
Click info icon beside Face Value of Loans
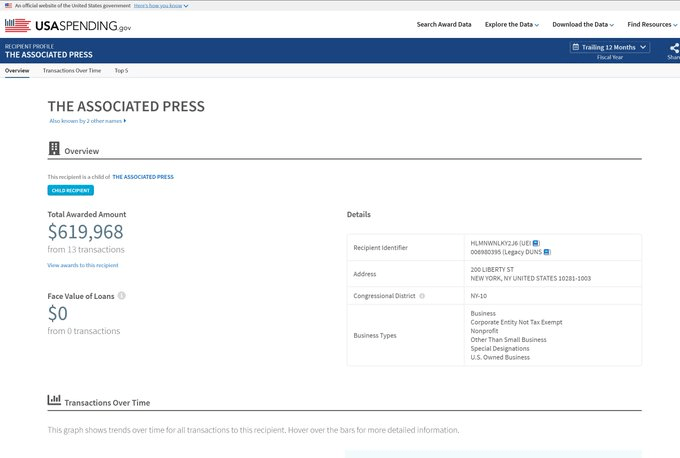122,296
